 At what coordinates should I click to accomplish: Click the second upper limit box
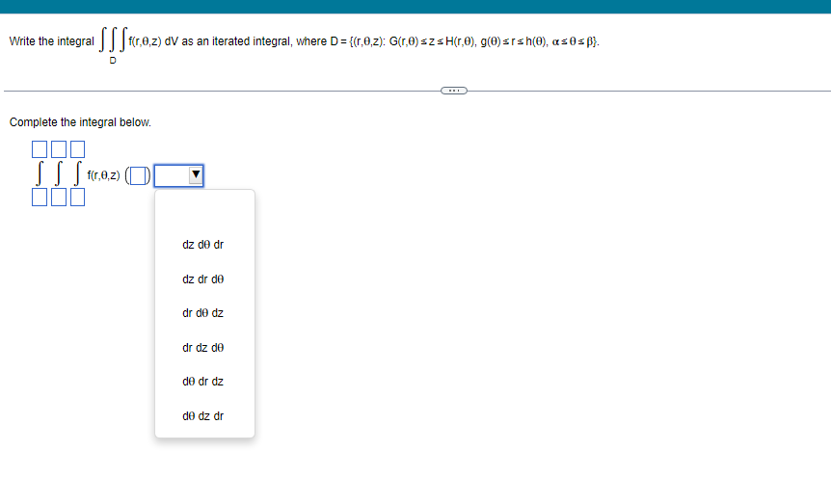click(59, 149)
